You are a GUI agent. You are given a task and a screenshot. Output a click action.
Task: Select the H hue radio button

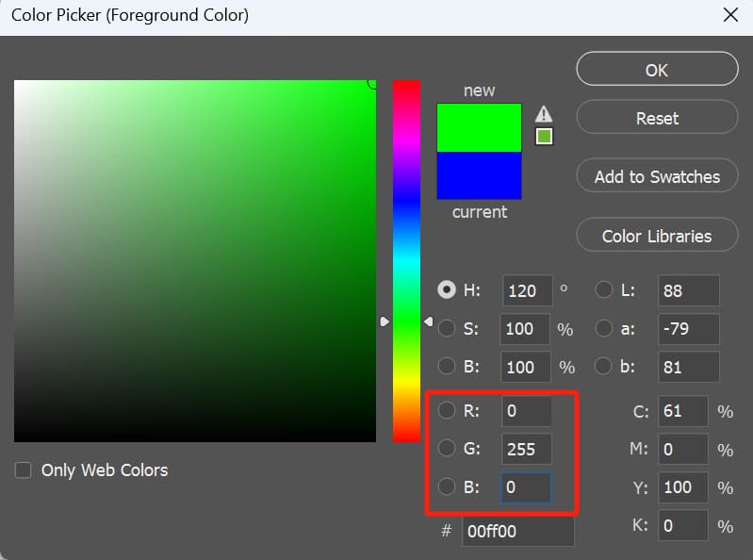447,289
